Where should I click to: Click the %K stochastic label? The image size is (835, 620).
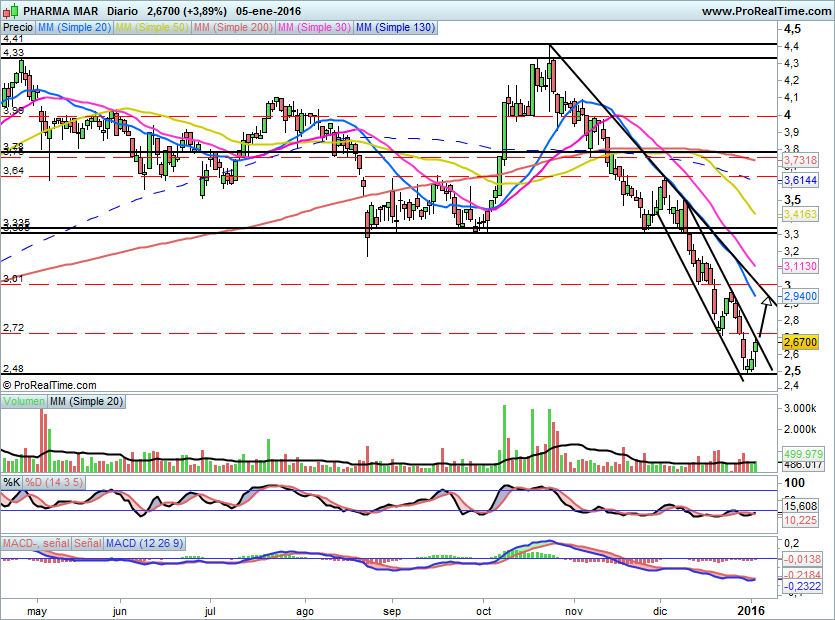pyautogui.click(x=12, y=483)
